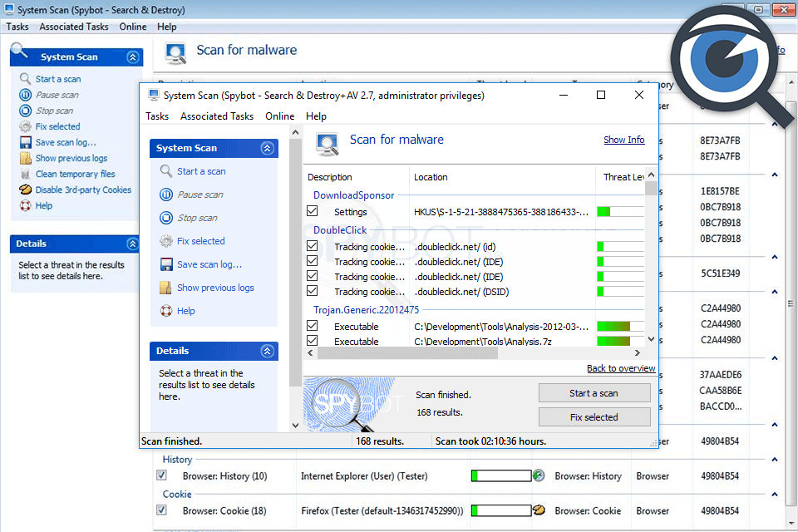
Task: Click the horizontal scrollbar under results list
Action: (407, 353)
